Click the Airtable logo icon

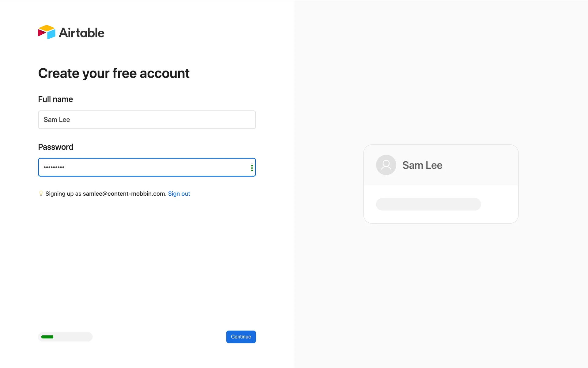point(47,32)
